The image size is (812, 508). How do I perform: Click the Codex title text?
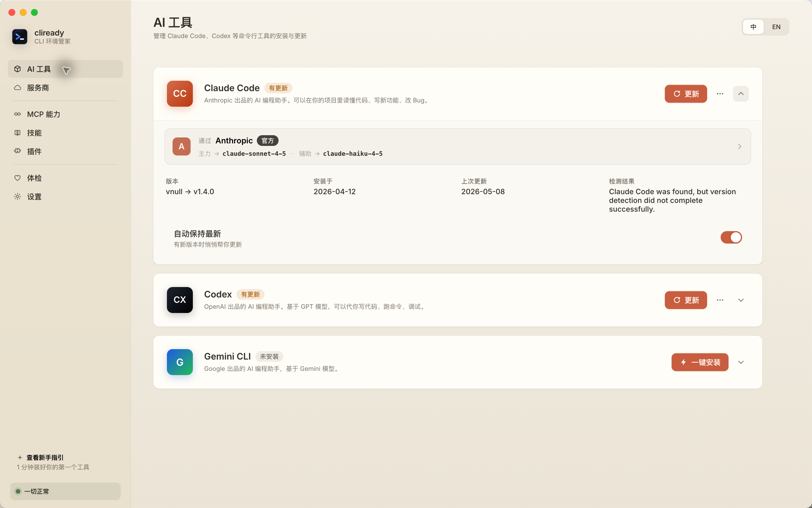(218, 294)
